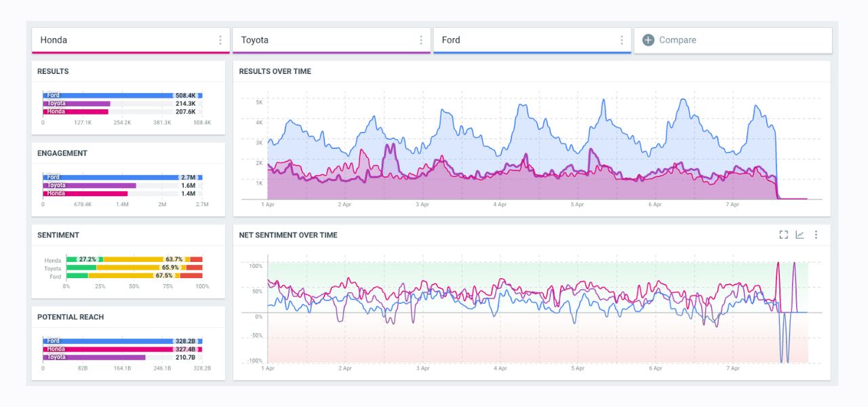Open the Toyota tab options menu

click(421, 40)
